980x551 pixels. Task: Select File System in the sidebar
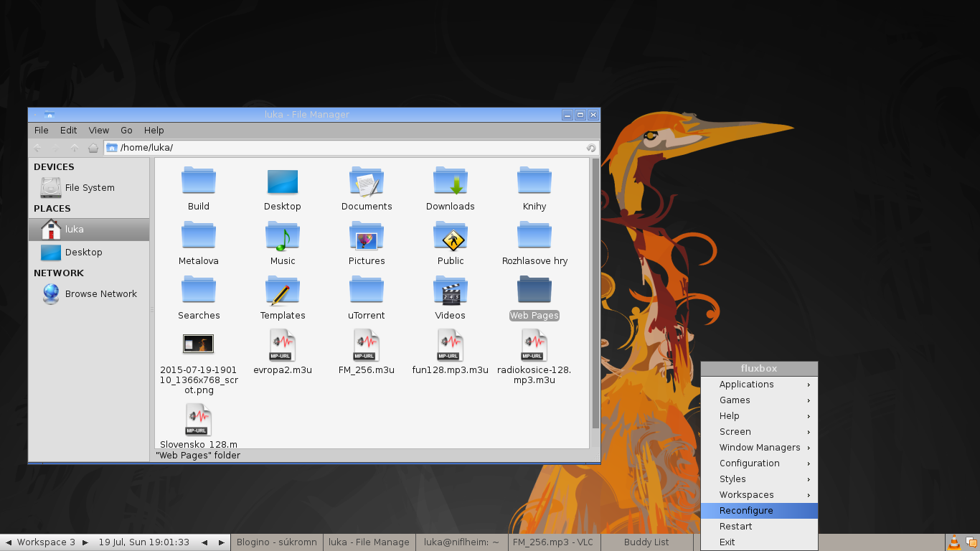[x=89, y=188]
